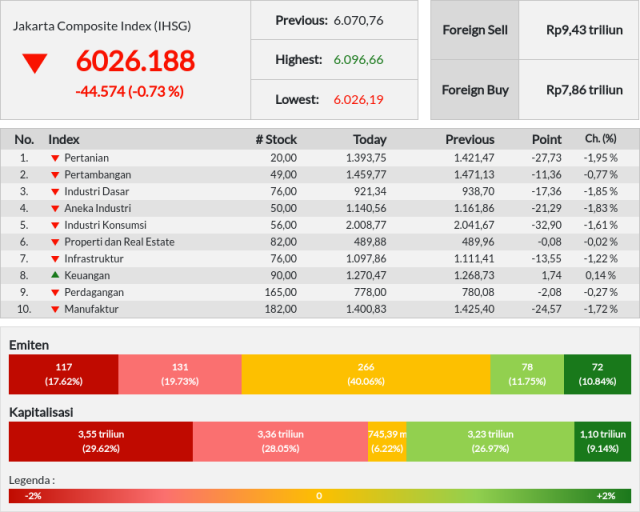Image resolution: width=640 pixels, height=512 pixels.
Task: Click the green up arrow for Keuangan
Action: pyautogui.click(x=55, y=275)
